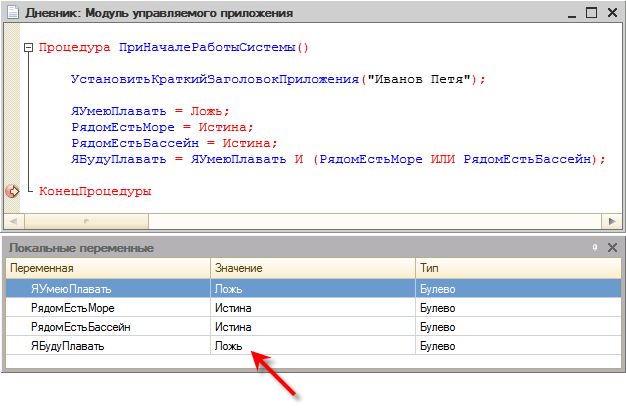Close the Дневник module window
The width and height of the screenshot is (626, 408).
coord(612,12)
